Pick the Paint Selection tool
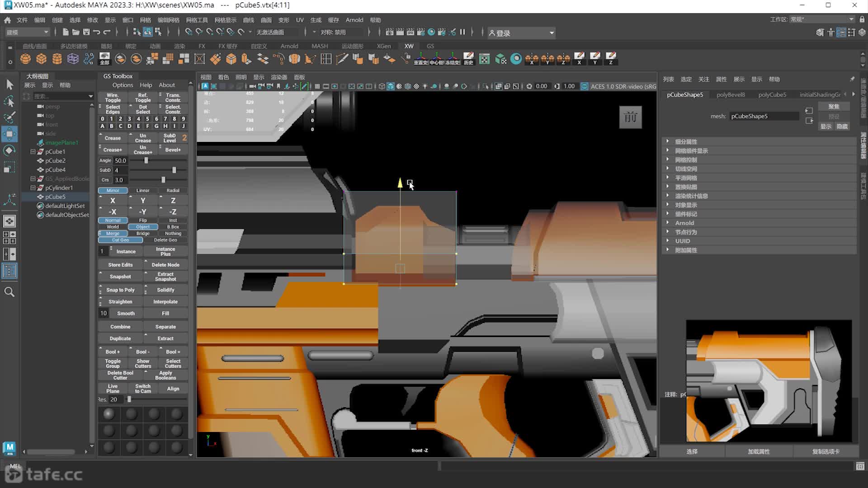Screen dimensions: 868x488 coord(9,117)
